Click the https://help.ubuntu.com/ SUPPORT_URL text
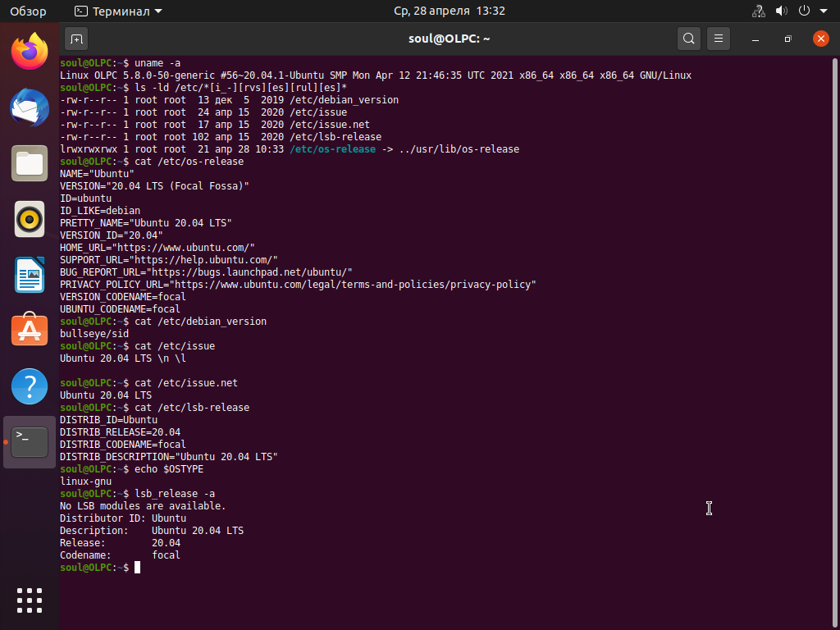Viewport: 840px width, 630px height. (x=203, y=260)
